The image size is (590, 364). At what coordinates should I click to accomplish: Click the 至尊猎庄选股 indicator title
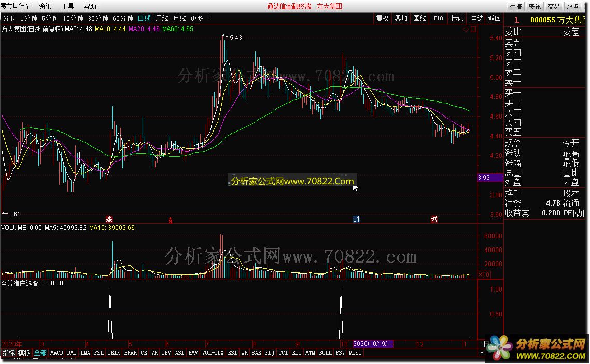pos(20,283)
